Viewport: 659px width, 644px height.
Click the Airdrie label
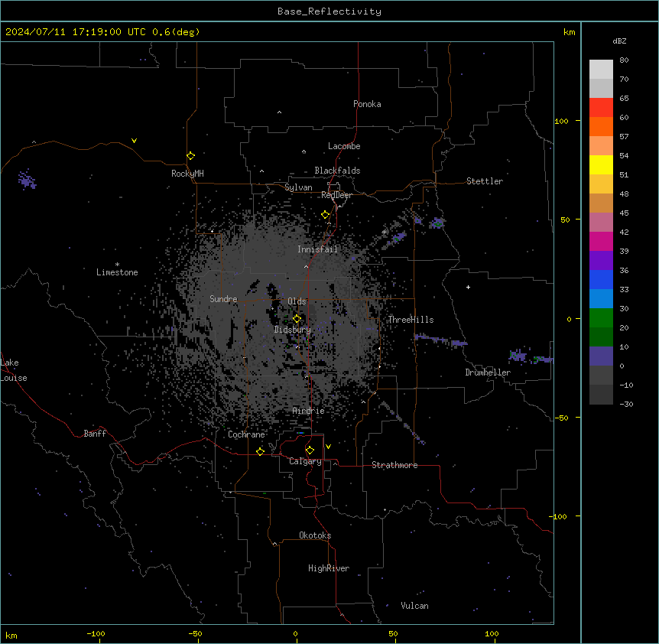coord(309,411)
